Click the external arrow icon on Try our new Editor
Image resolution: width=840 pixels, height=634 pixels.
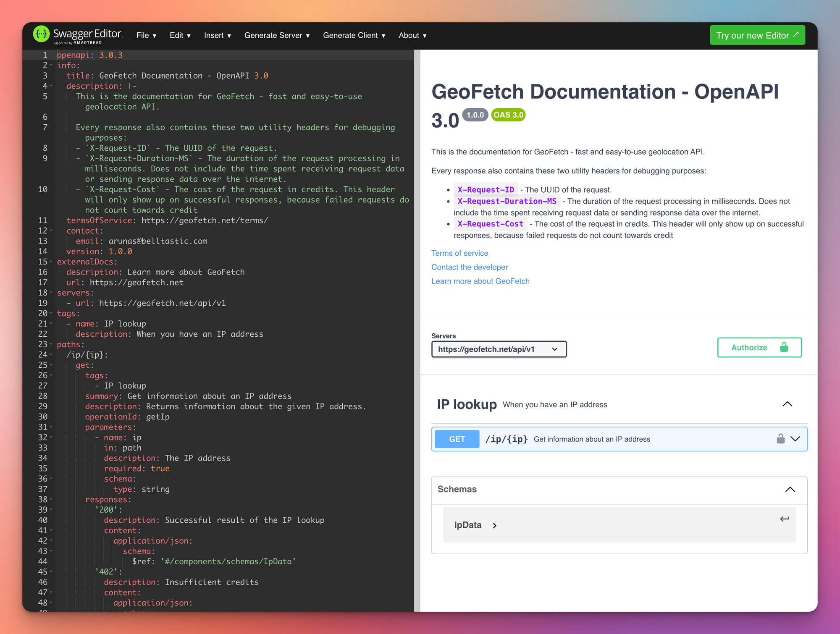tap(795, 34)
